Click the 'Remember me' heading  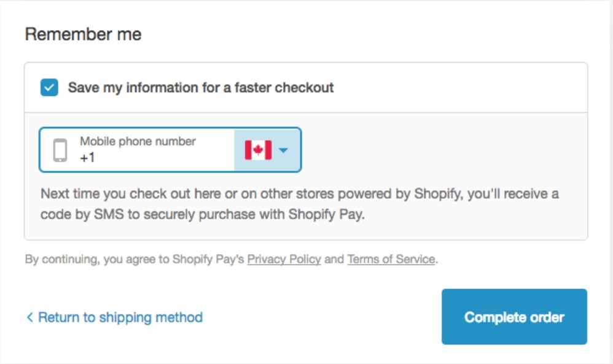[83, 34]
